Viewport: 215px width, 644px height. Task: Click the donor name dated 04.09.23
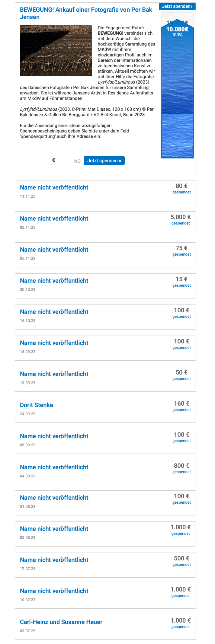coord(54,467)
